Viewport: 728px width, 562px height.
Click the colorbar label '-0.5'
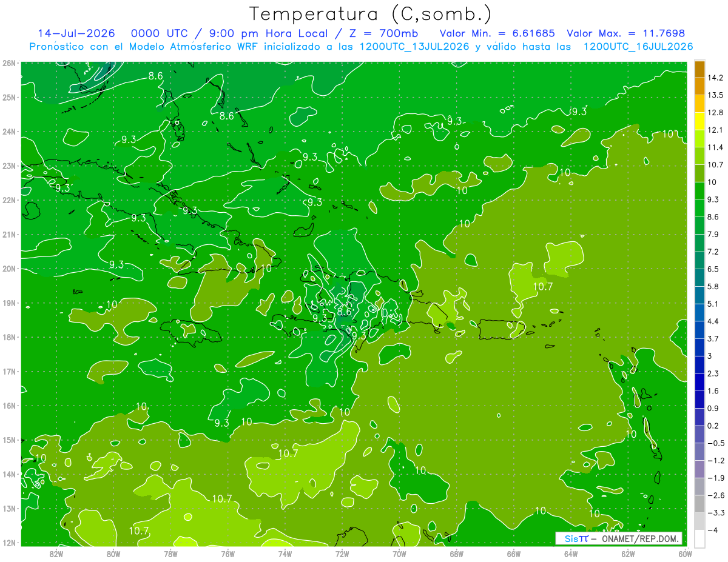pos(716,443)
